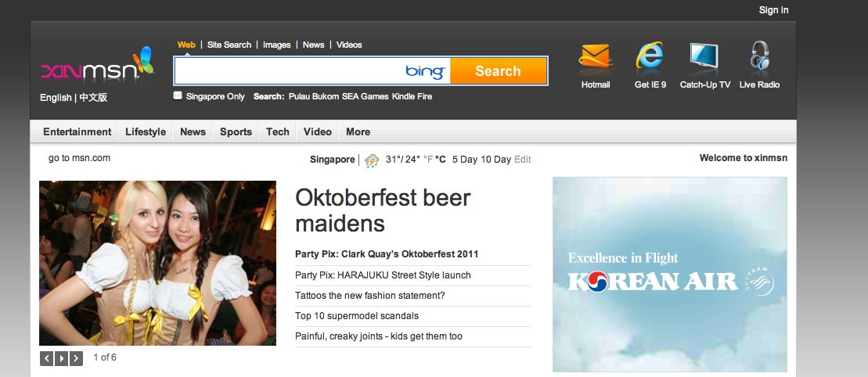Open the Tech menu
This screenshot has width=868, height=377.
pos(277,131)
